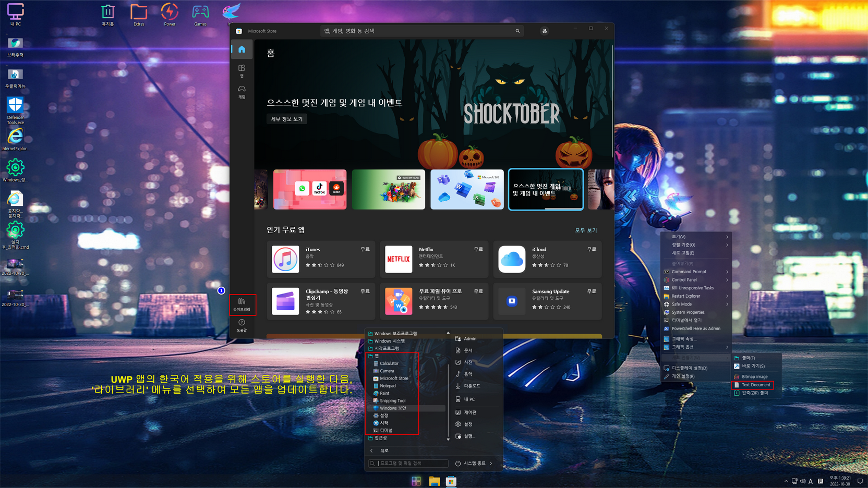Open the iCloud app card

547,259
